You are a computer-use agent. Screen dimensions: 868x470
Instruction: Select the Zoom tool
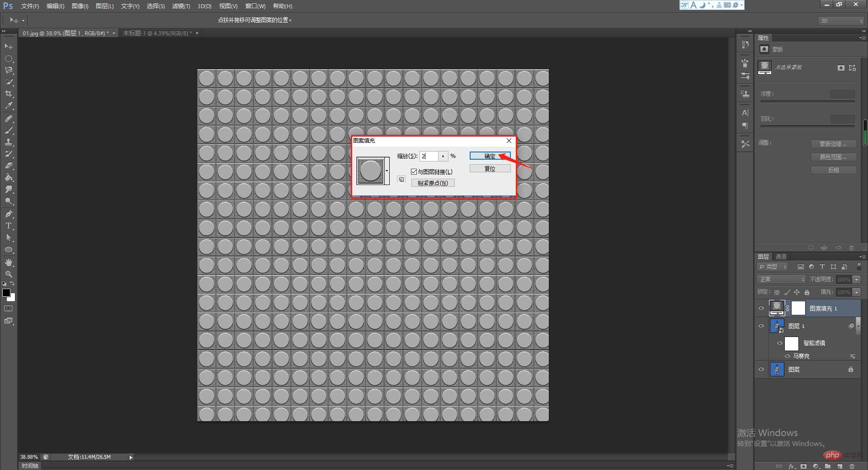(x=9, y=274)
